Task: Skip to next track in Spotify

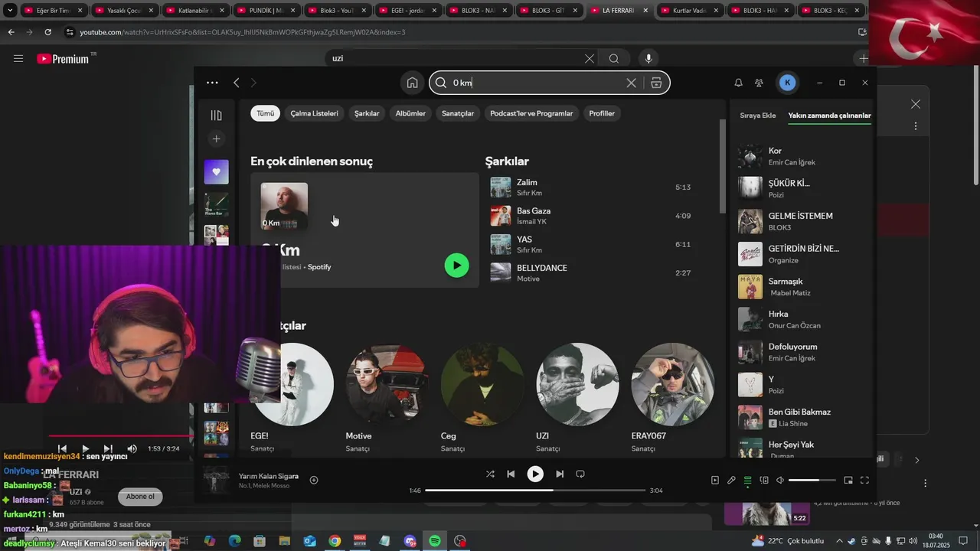Action: [560, 474]
